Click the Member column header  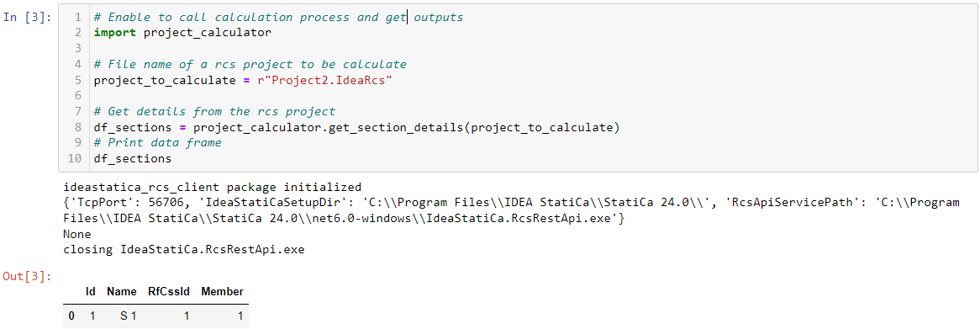pyautogui.click(x=223, y=291)
